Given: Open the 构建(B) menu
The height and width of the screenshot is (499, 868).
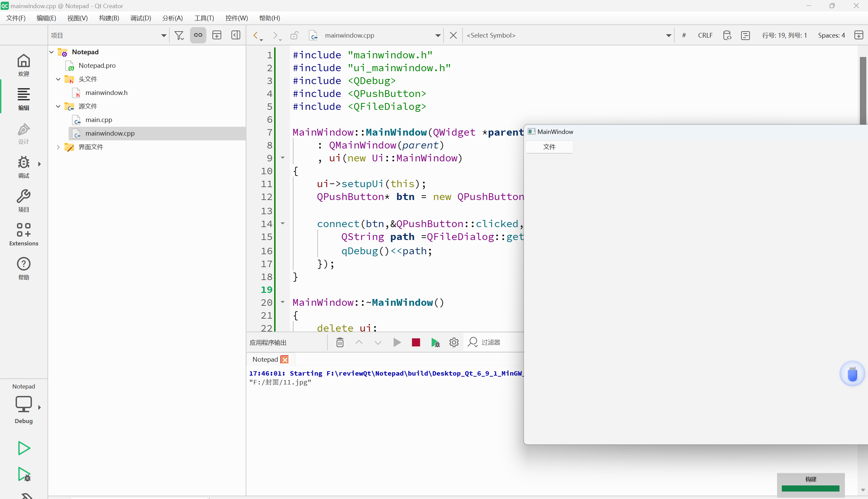Looking at the screenshot, I should (x=109, y=18).
